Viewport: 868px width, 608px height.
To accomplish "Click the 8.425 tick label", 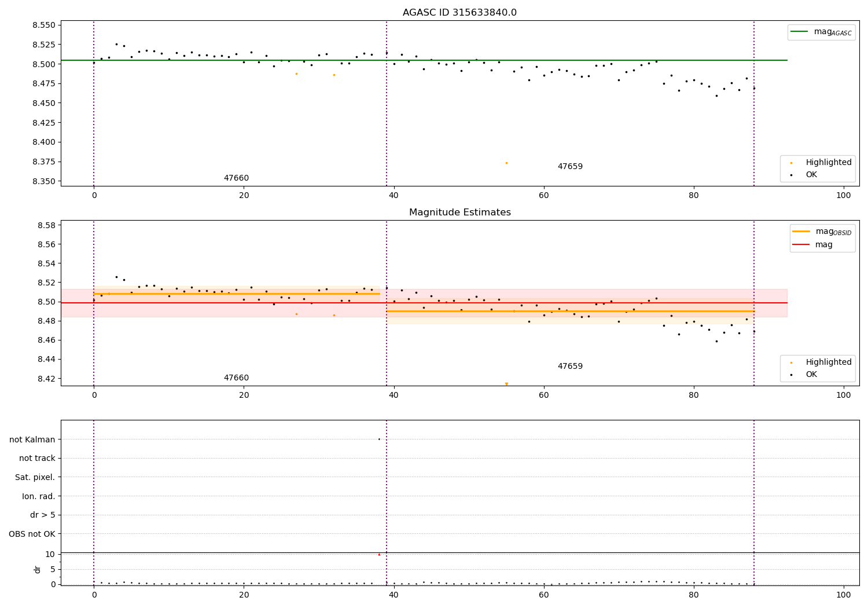I will pyautogui.click(x=43, y=123).
